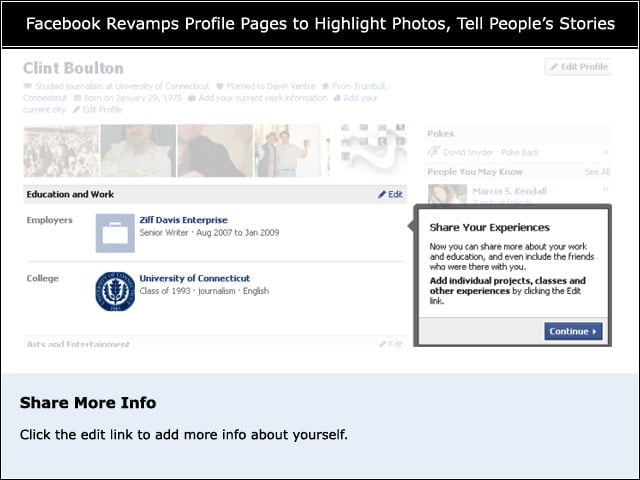Click the Ziff Davis briefcase employer icon
The height and width of the screenshot is (480, 640).
[115, 233]
